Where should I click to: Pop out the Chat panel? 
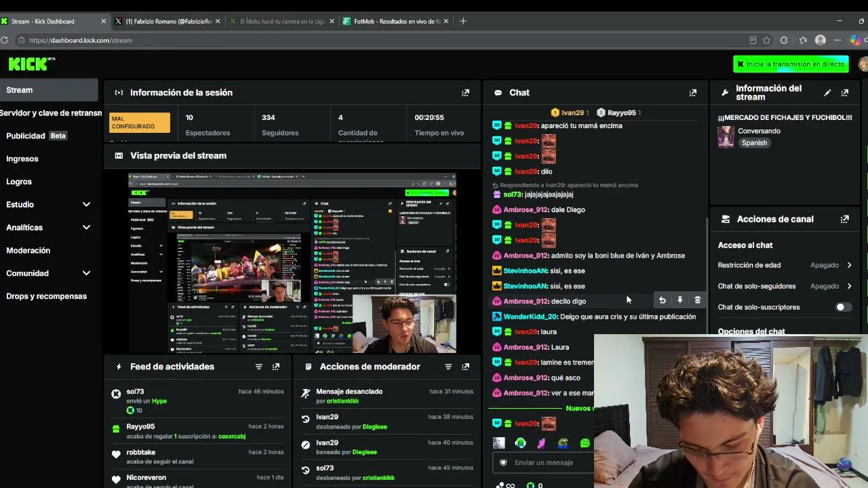(692, 93)
